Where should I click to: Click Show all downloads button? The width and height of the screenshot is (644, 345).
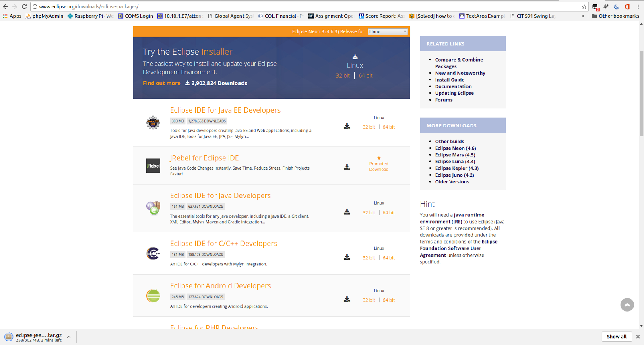pyautogui.click(x=617, y=337)
